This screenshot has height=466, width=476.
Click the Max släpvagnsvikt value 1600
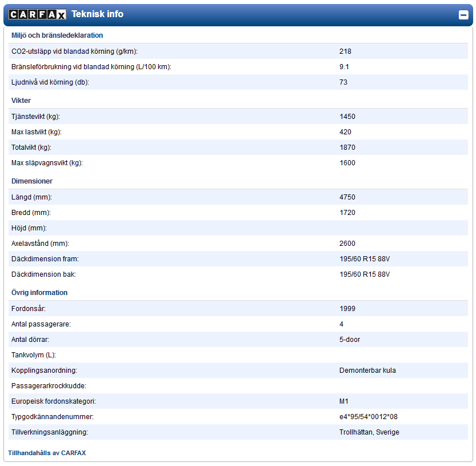click(x=347, y=163)
